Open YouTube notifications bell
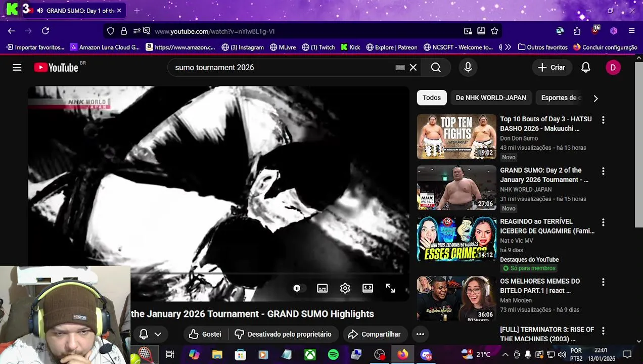The height and width of the screenshot is (364, 643). tap(585, 67)
